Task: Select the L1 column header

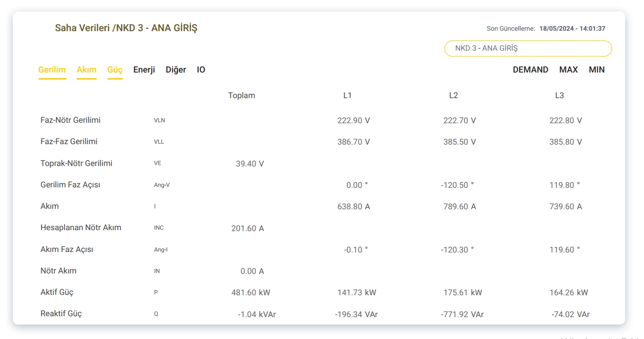Action: coord(347,95)
